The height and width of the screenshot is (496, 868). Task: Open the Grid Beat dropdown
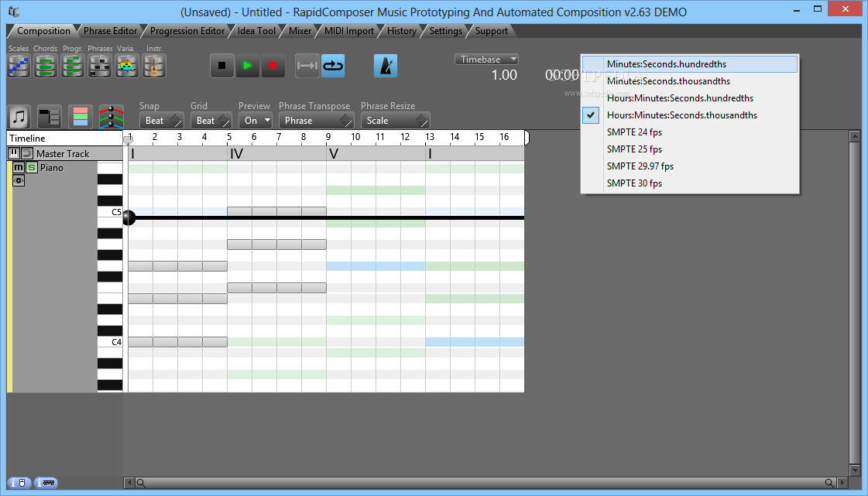[211, 121]
